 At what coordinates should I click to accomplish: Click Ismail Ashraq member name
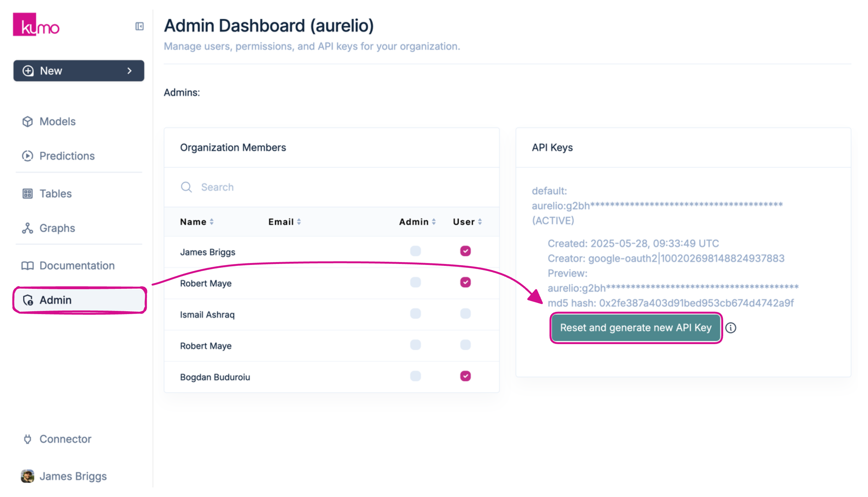click(x=207, y=315)
